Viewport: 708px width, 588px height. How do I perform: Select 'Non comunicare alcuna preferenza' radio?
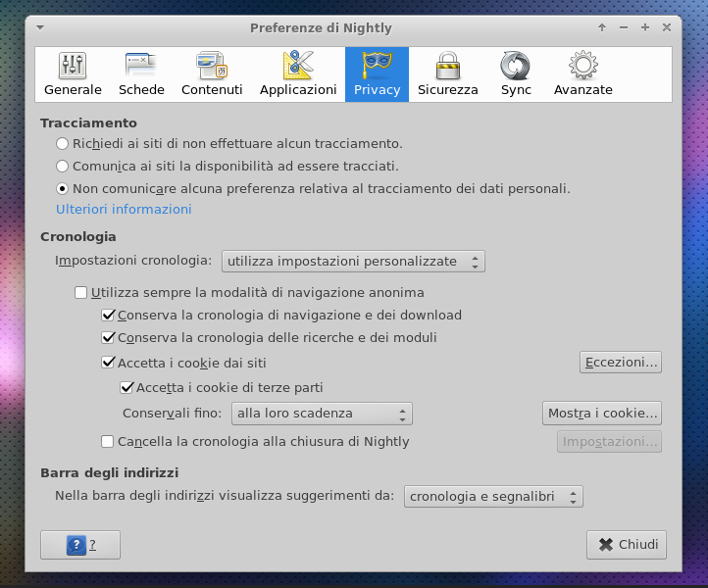pos(62,188)
